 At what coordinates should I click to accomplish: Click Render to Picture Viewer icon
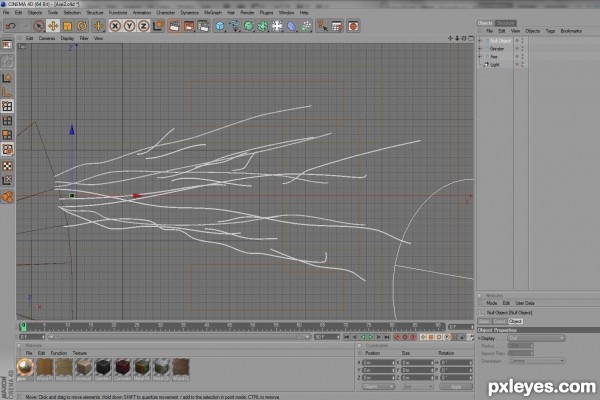pos(189,26)
